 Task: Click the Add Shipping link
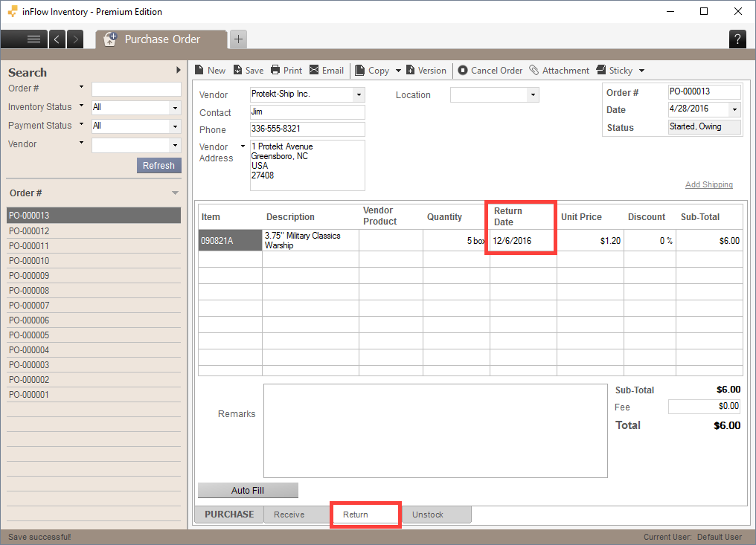(x=708, y=184)
